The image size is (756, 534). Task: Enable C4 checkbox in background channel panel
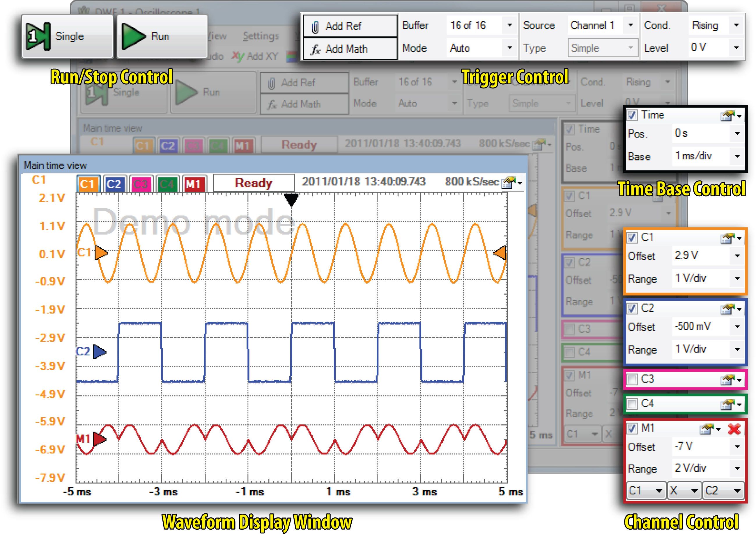570,353
